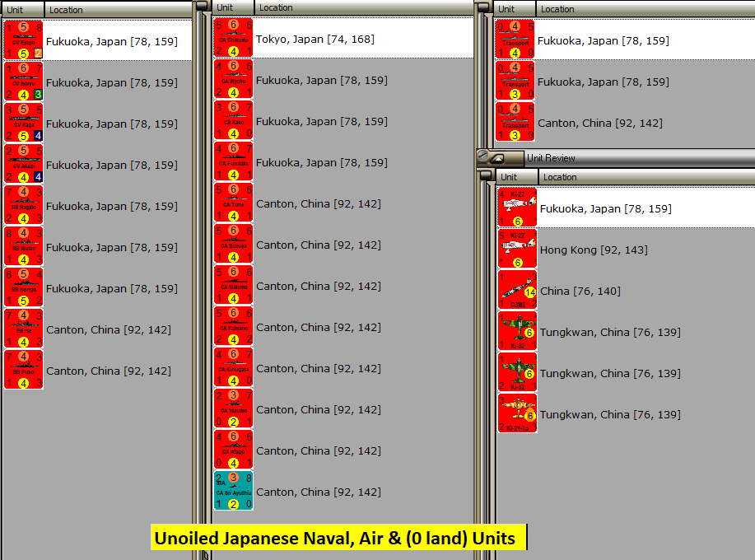This screenshot has height=560, width=755.
Task: Select the CA Idzumo cruiser counter
Action: (234, 408)
